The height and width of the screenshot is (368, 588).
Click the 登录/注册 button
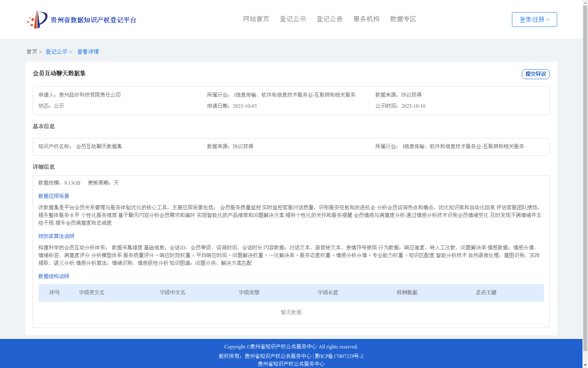[x=534, y=20]
